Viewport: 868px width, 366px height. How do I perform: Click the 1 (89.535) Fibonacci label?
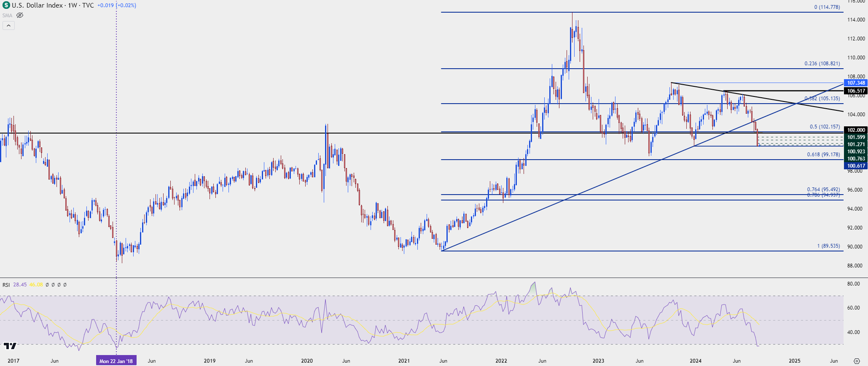pos(829,246)
